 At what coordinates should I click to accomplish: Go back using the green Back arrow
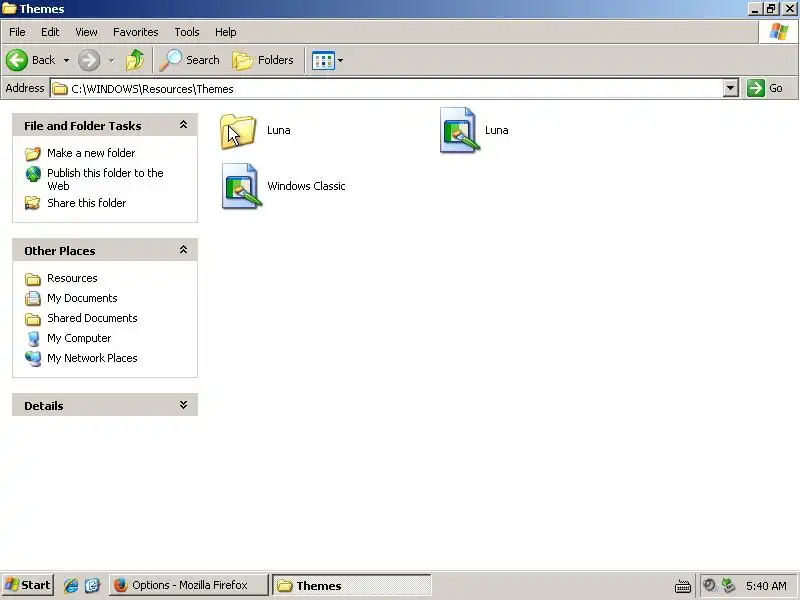pyautogui.click(x=17, y=60)
